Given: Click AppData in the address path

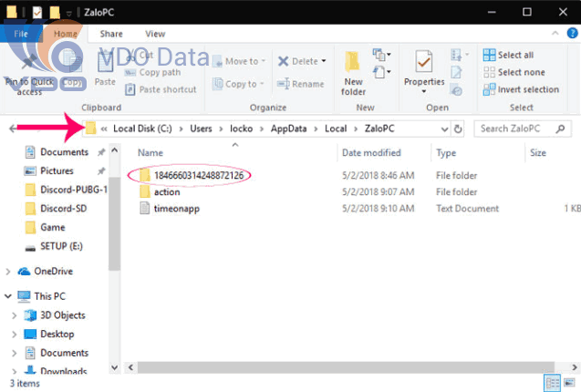Looking at the screenshot, I should [288, 129].
